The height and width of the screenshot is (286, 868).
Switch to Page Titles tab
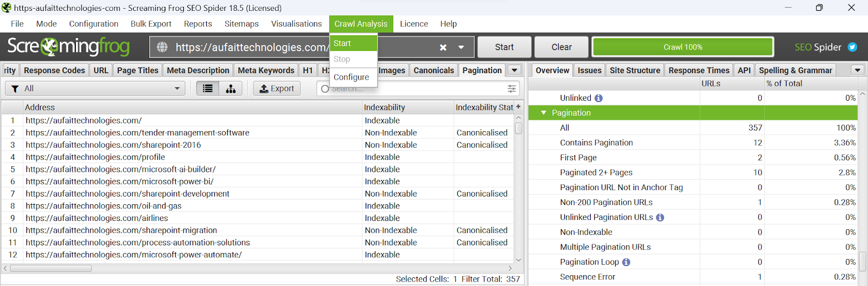click(x=138, y=70)
